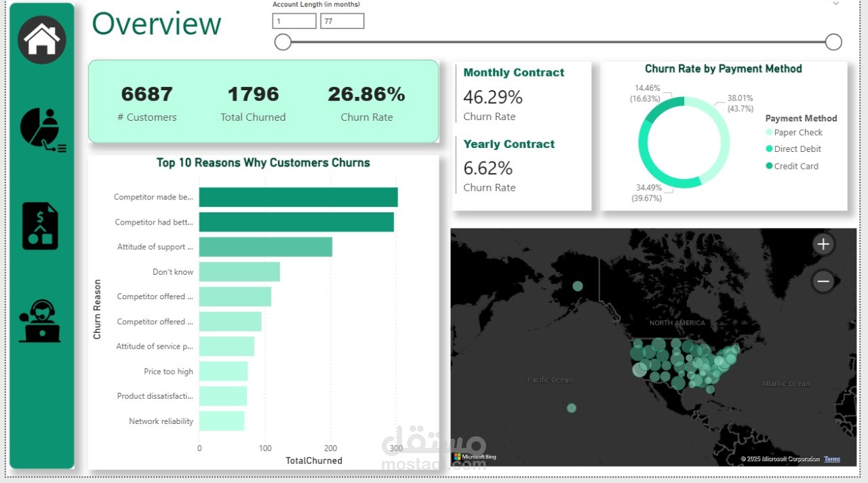Screen dimensions: 868x483
Task: Toggle the Direct Debit legend item
Action: (x=797, y=149)
